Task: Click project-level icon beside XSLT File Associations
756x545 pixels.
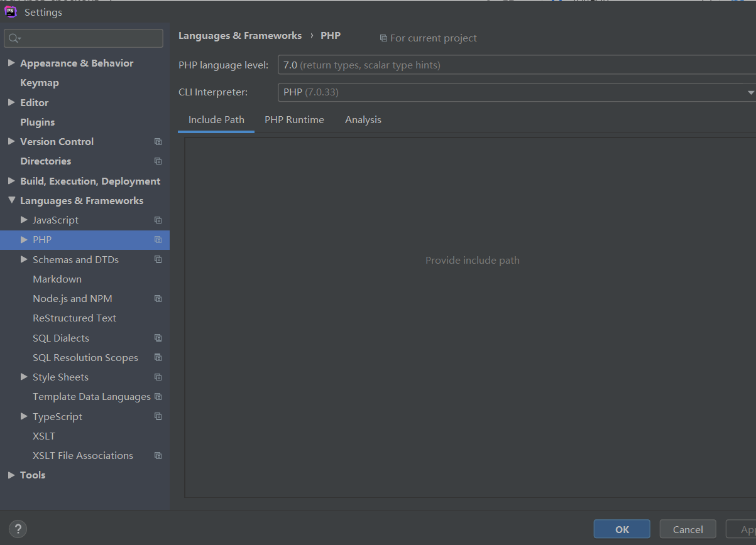Action: (158, 456)
